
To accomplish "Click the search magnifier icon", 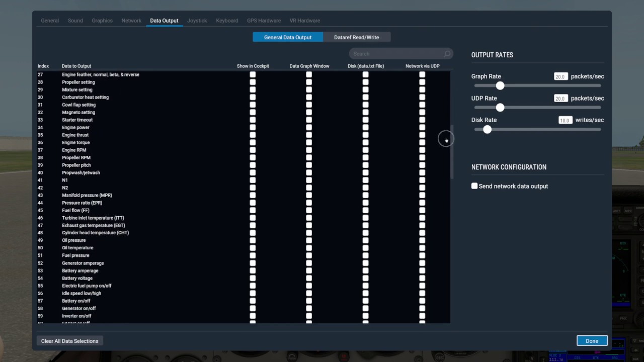I will point(447,54).
